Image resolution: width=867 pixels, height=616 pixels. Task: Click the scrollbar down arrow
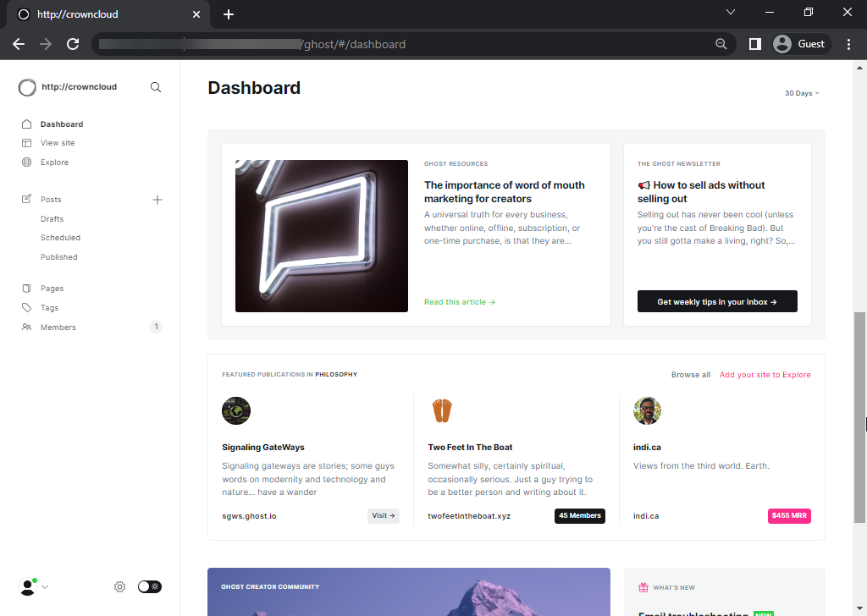(x=859, y=609)
